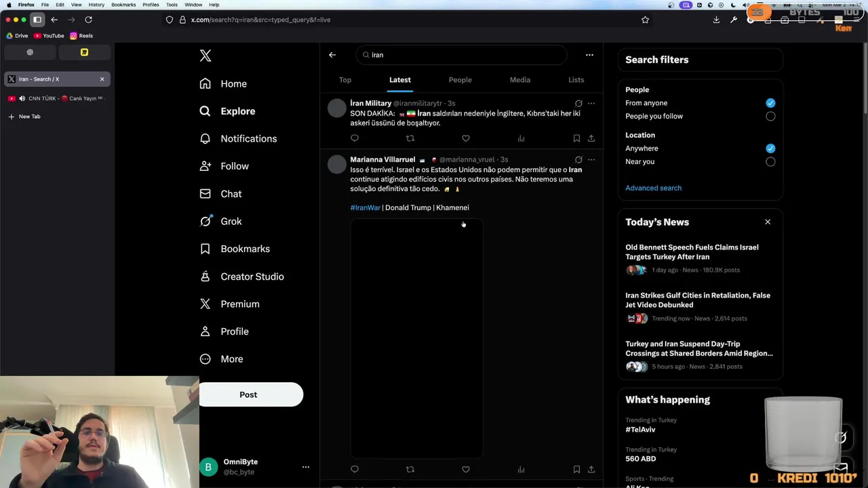Open the History menu in menu bar
The height and width of the screenshot is (488, 868).
point(96,5)
